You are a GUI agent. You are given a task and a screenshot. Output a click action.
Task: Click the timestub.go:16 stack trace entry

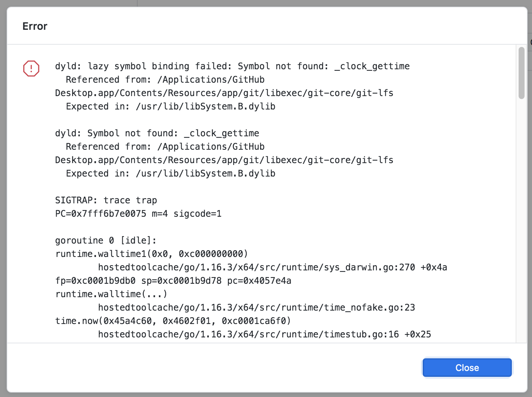tap(265, 334)
